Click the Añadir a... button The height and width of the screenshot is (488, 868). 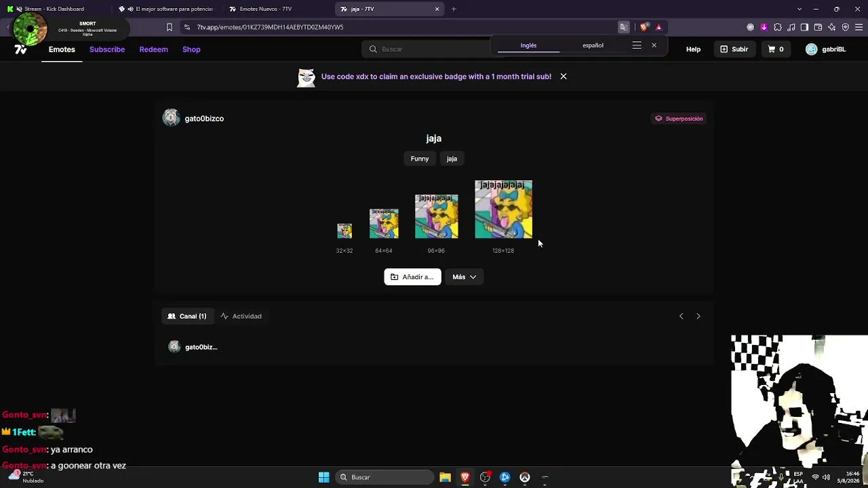[412, 277]
